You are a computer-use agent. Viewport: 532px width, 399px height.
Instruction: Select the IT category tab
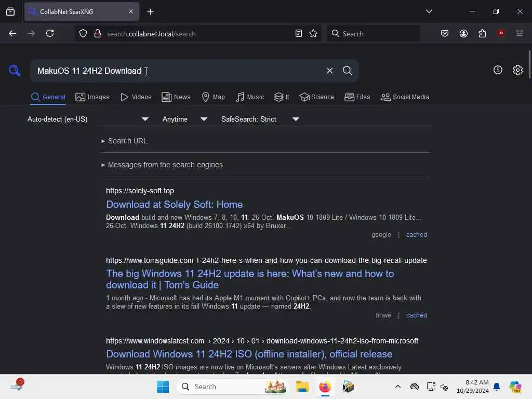click(x=282, y=97)
